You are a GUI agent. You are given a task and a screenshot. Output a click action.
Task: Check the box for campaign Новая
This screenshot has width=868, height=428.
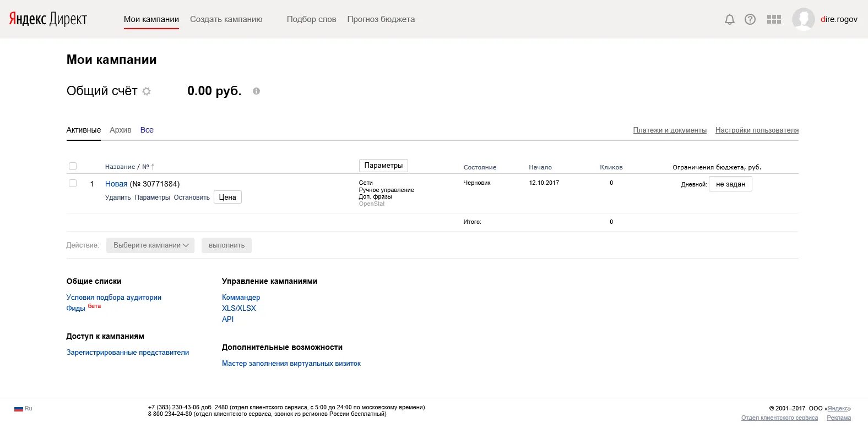pos(73,183)
